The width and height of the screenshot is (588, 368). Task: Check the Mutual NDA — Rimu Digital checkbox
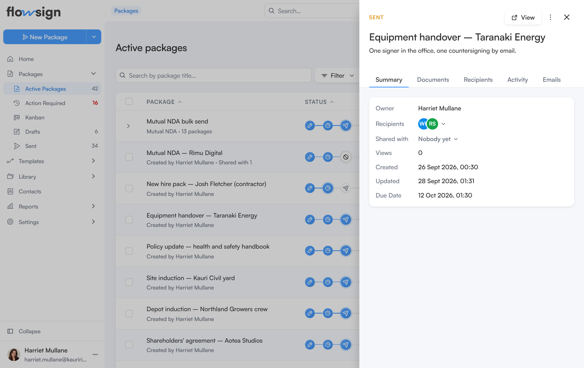129,157
